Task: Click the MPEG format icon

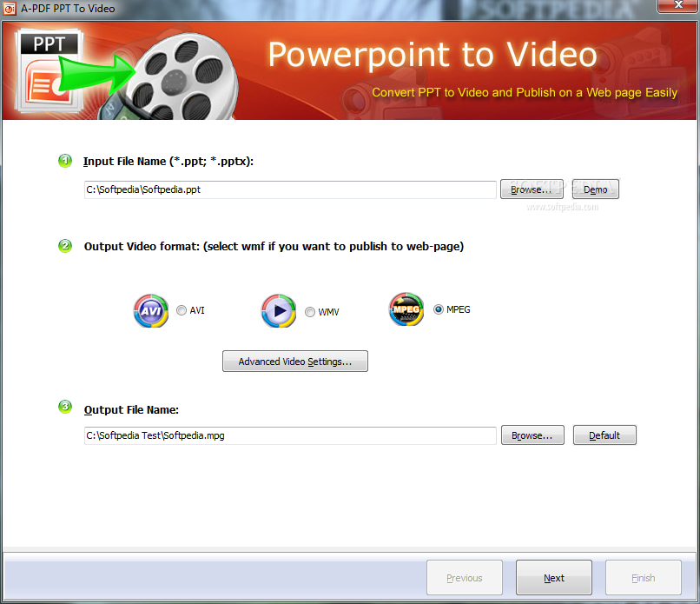Action: click(x=406, y=309)
